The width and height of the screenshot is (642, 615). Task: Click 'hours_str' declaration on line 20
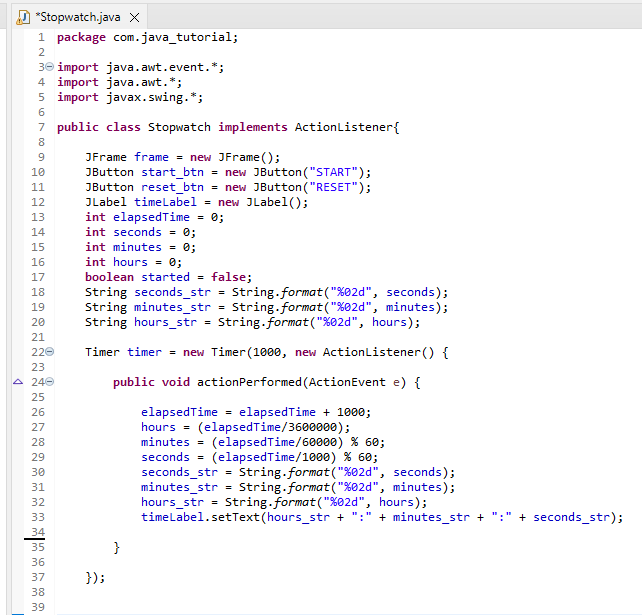coord(165,322)
